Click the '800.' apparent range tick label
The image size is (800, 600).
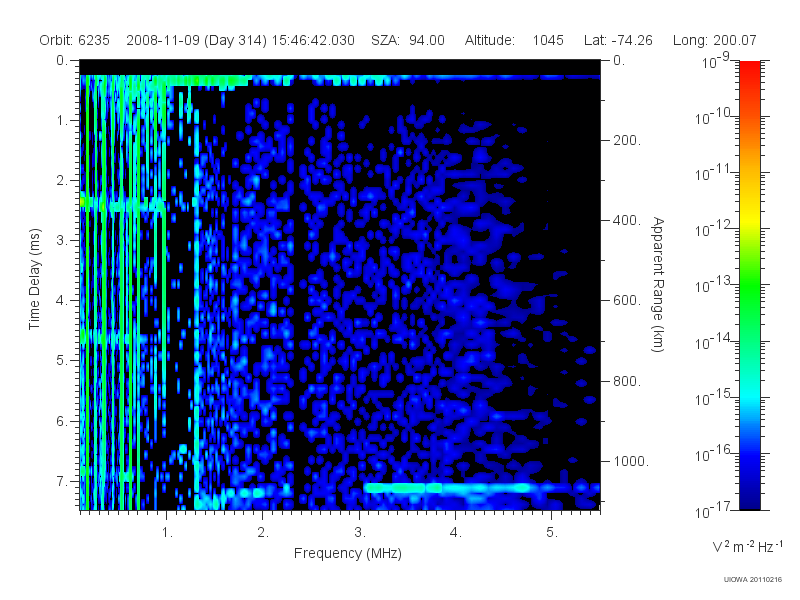pyautogui.click(x=627, y=381)
